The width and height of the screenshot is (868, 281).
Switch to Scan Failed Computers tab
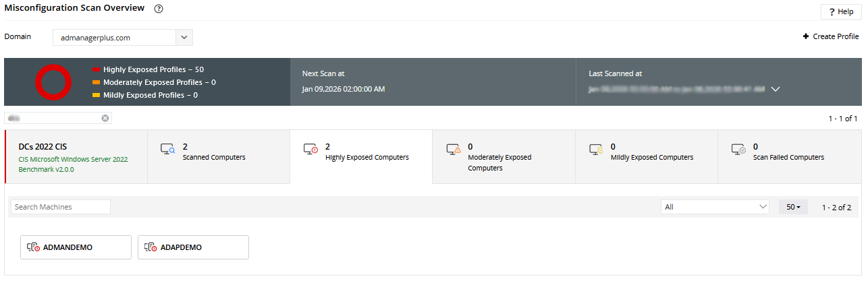(790, 157)
